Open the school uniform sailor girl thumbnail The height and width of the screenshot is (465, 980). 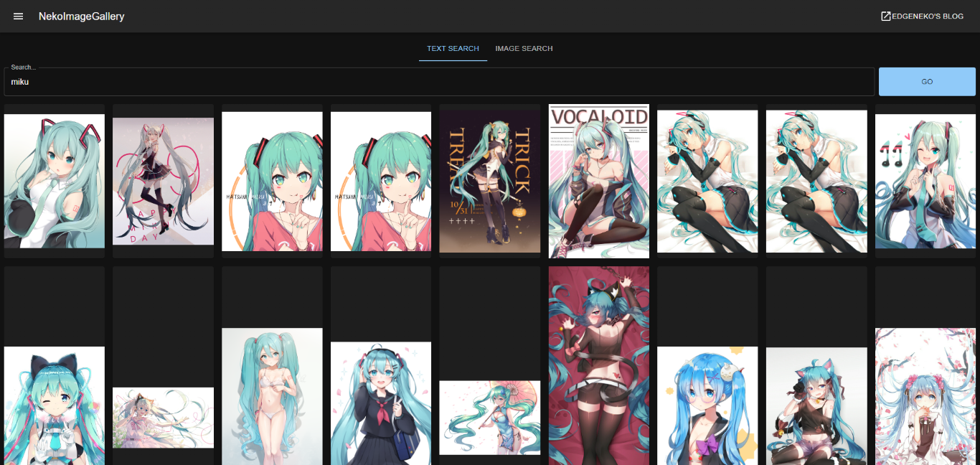pyautogui.click(x=381, y=403)
